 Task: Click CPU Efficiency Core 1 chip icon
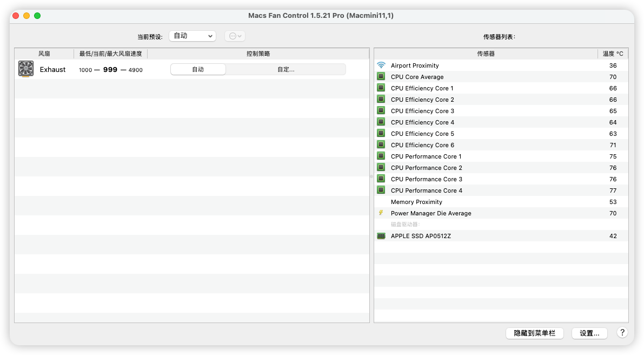click(381, 88)
